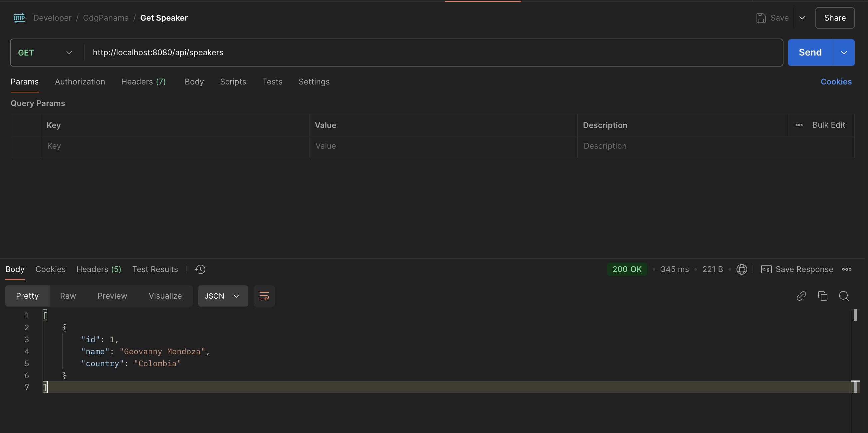Open network information via the globe icon
The height and width of the screenshot is (433, 868).
coord(742,269)
